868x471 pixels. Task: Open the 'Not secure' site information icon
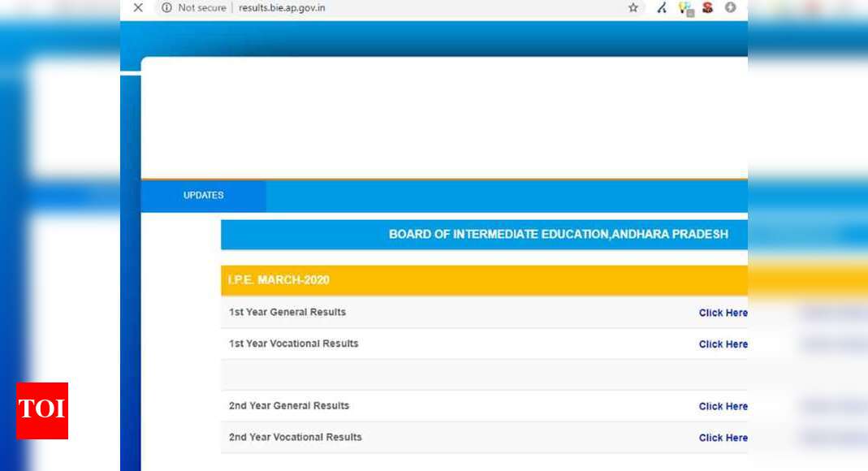click(166, 8)
